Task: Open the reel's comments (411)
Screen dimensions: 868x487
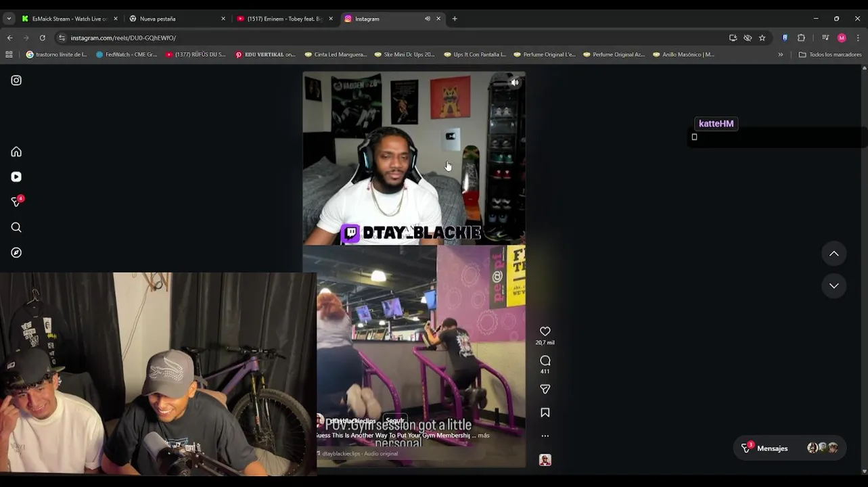Action: 545,361
